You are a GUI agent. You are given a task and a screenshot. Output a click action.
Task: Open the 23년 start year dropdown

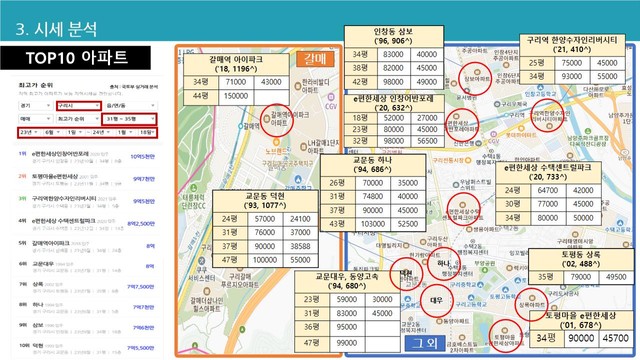click(x=29, y=132)
